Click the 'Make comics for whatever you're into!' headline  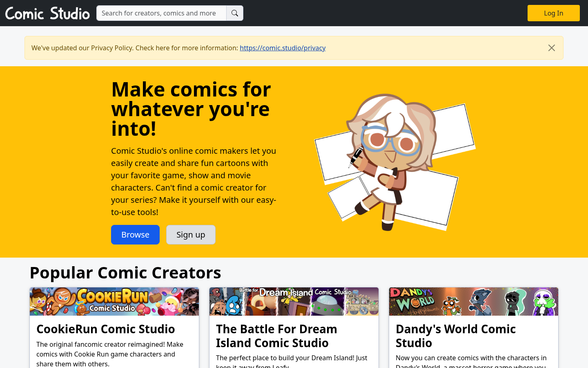[191, 109]
